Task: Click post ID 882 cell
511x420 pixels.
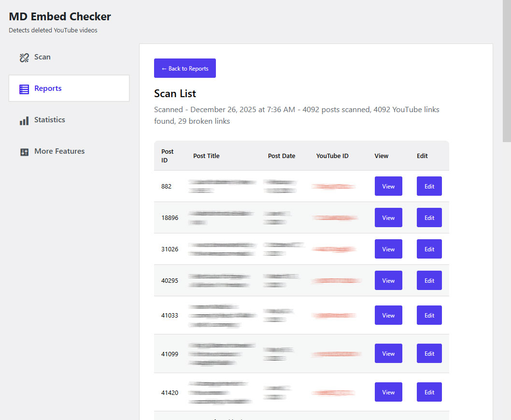Action: [166, 186]
